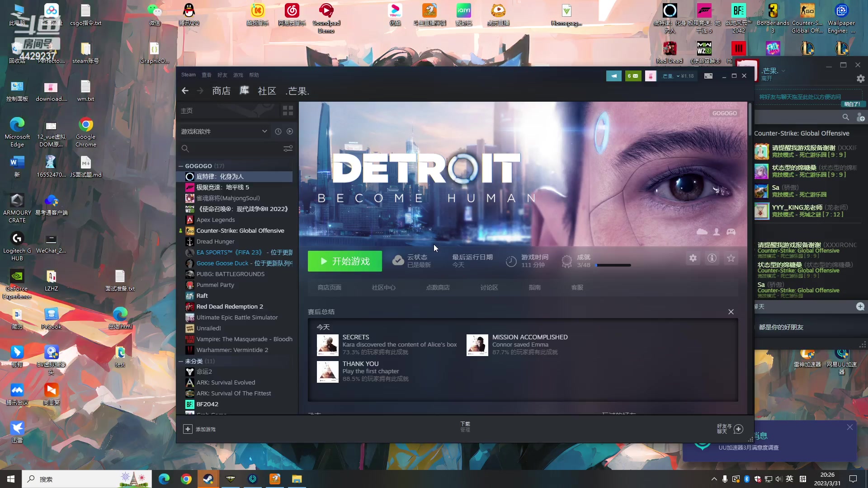Viewport: 868px width, 488px height.
Task: Open status dropdown beside 芒果 in friends window
Action: (x=783, y=70)
